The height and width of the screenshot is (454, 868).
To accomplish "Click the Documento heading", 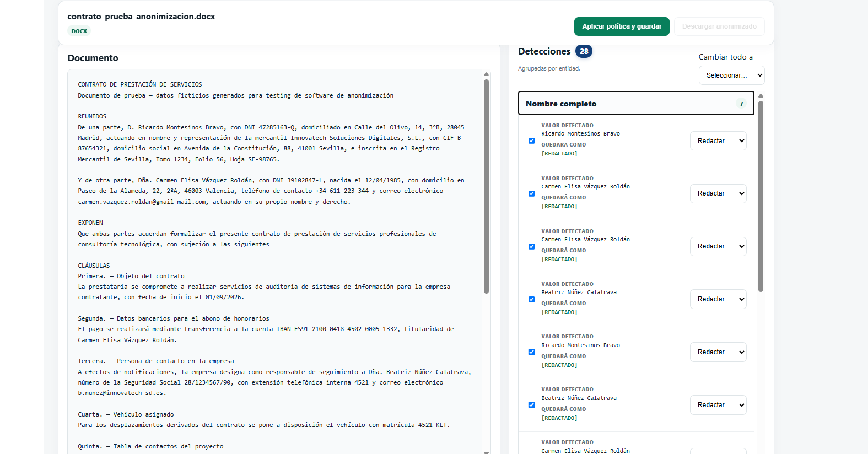I will click(93, 58).
